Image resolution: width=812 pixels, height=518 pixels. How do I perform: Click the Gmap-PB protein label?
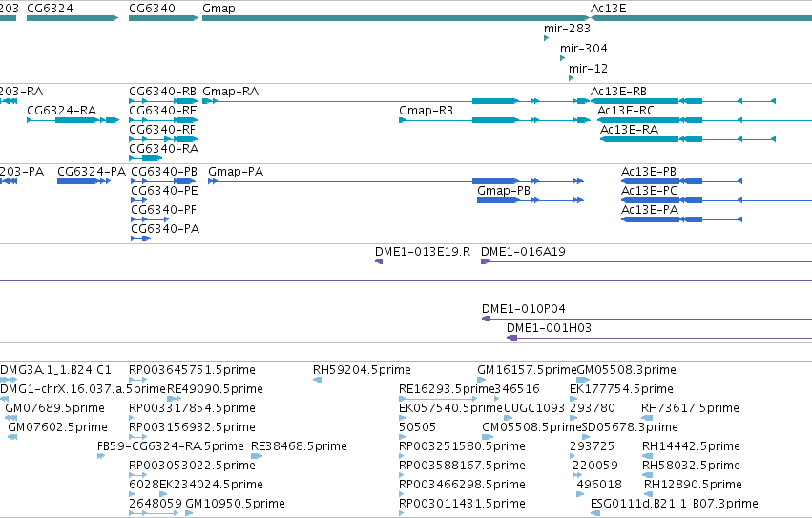tap(504, 191)
